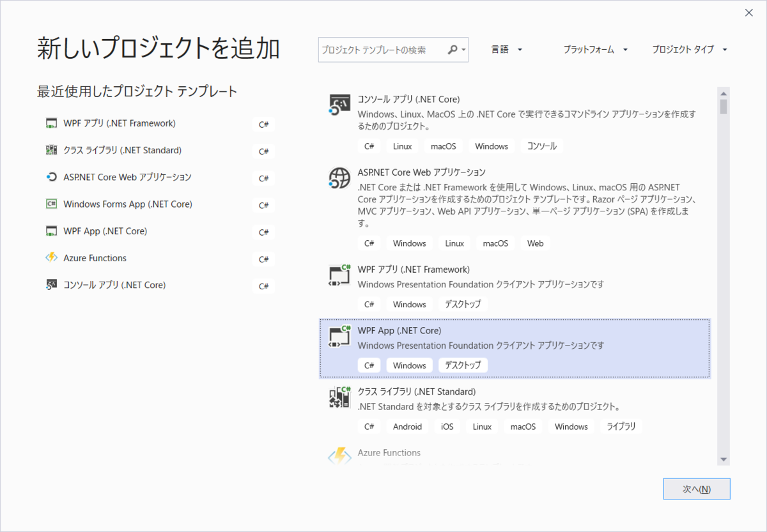Click the コンソール アプリ (.NET Core) icon in recent list

(x=52, y=285)
